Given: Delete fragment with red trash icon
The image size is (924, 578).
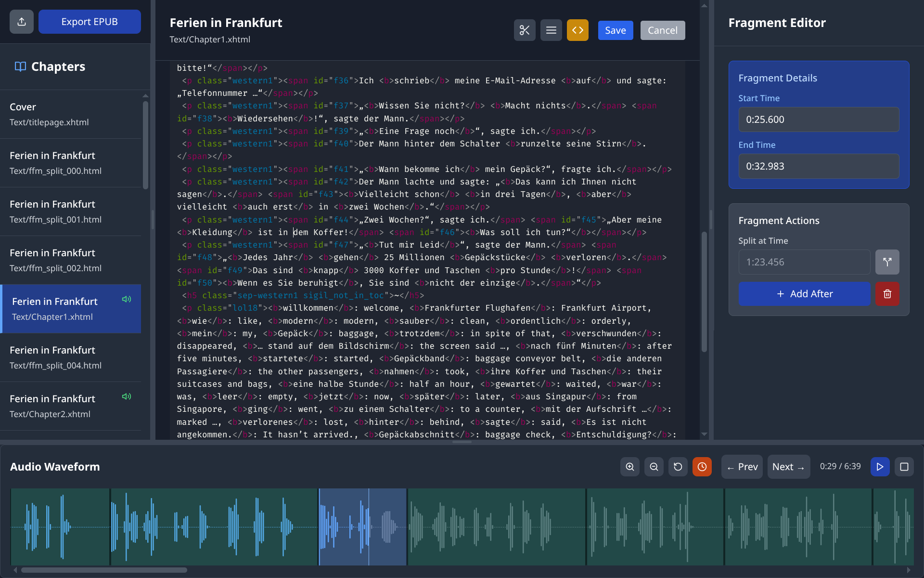Looking at the screenshot, I should point(887,294).
